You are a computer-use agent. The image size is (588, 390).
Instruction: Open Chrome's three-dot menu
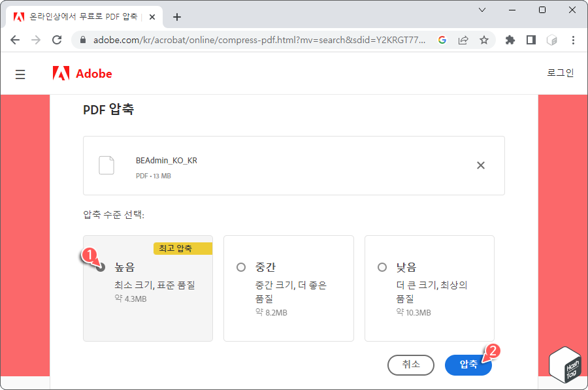pyautogui.click(x=574, y=40)
